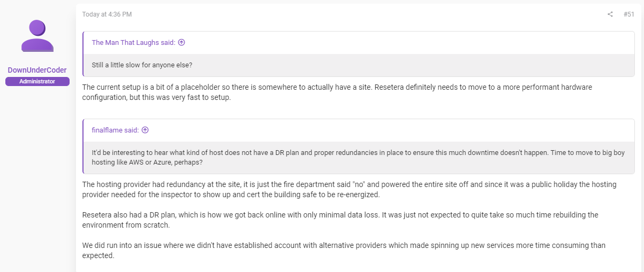Viewport: 644px width, 272px height.
Task: Click the header bar of The Man That Laughs quote
Action: [x=359, y=43]
